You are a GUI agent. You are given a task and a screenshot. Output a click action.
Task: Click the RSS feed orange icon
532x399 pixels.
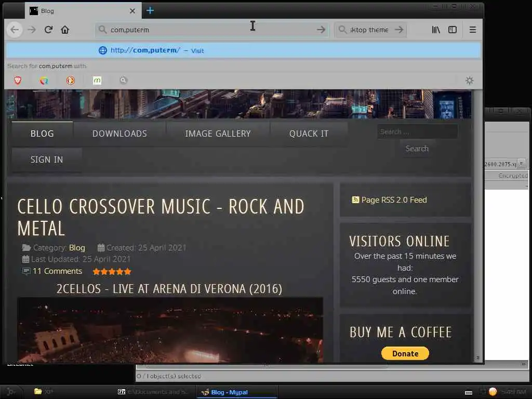355,200
